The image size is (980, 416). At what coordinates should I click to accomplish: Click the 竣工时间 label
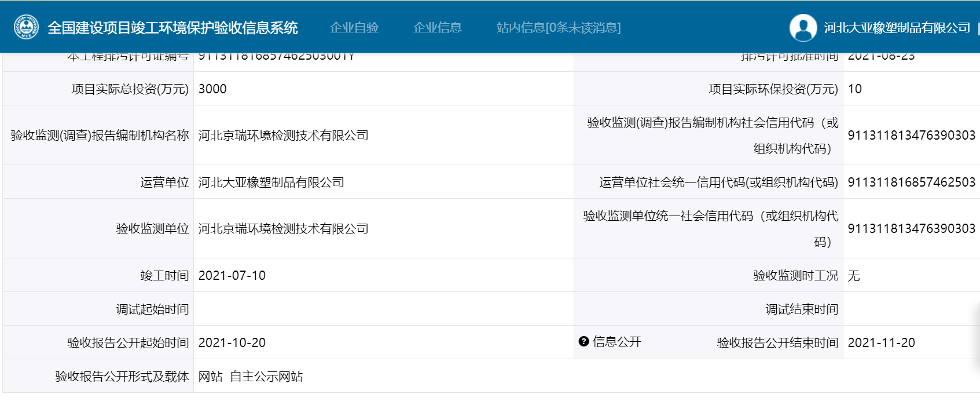164,275
